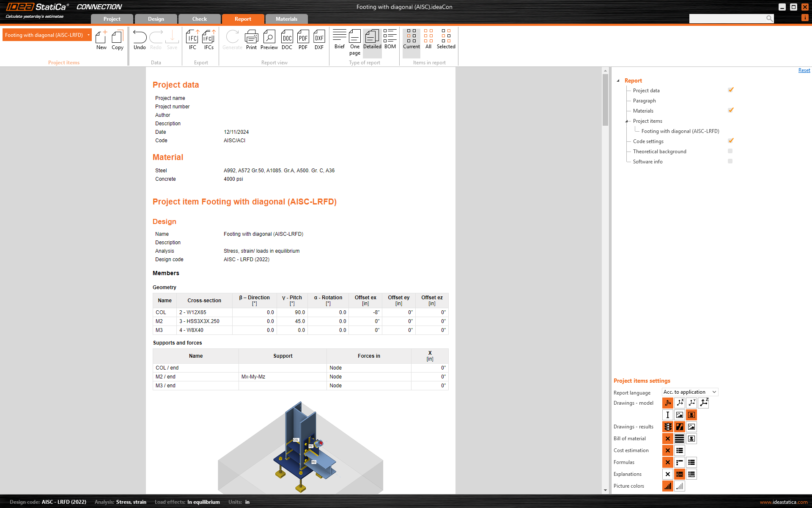Click the Reset link

coord(804,70)
